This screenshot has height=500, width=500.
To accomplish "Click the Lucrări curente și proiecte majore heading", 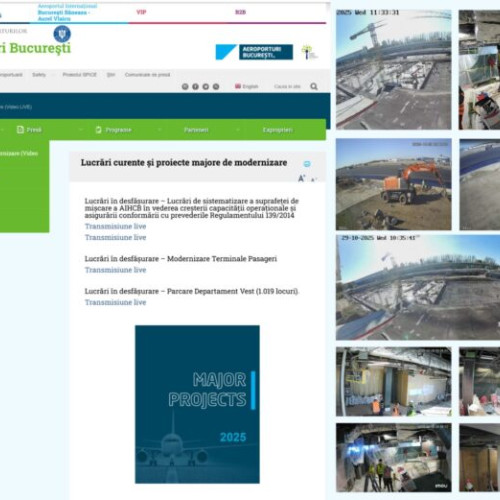I will click(184, 163).
